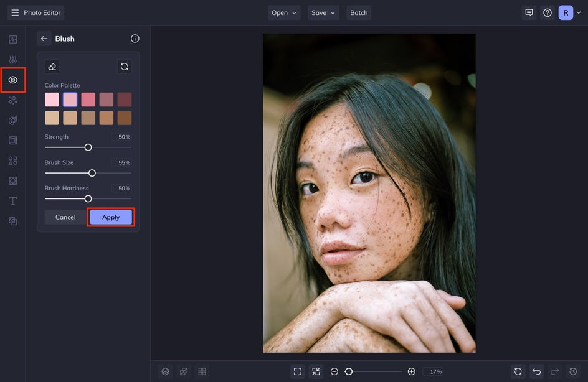Viewport: 588px width, 382px height.
Task: Click the Strength slider handle
Action: tap(88, 147)
